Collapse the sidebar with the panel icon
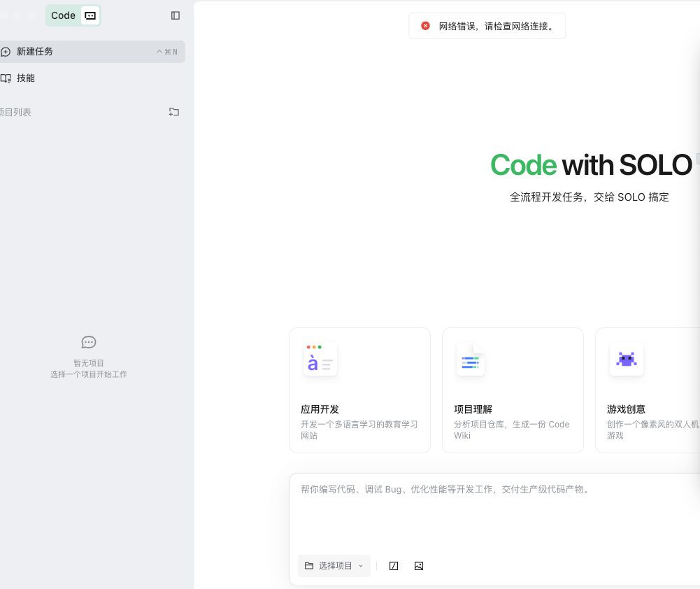This screenshot has width=700, height=589. (x=176, y=15)
